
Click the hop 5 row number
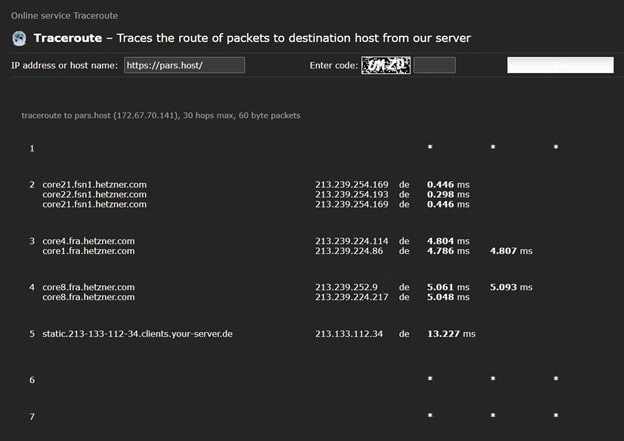32,333
